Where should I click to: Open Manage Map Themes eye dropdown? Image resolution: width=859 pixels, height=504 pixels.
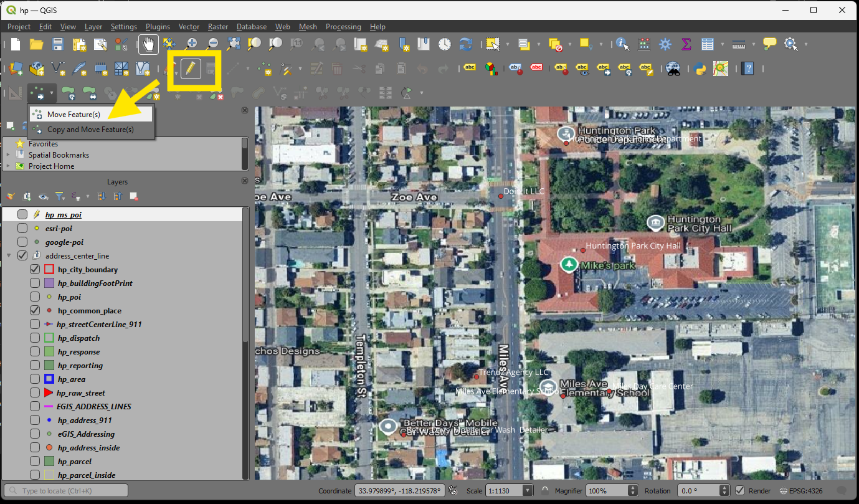coord(43,196)
